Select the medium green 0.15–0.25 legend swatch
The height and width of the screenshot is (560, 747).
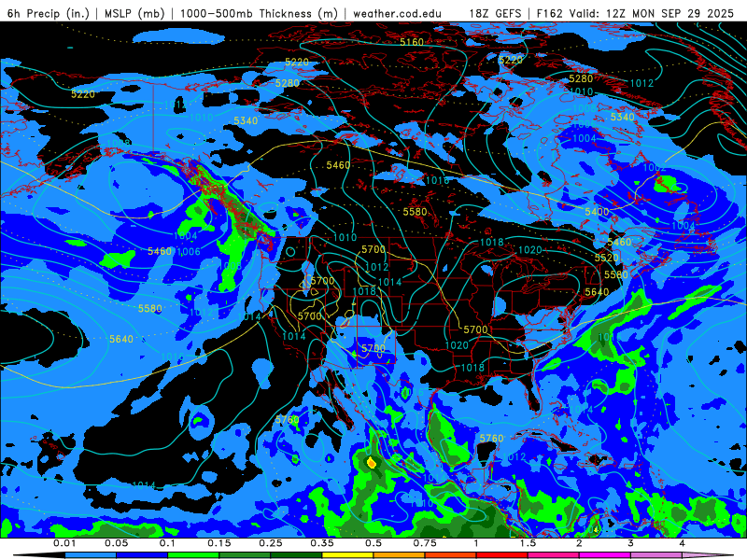tap(245, 555)
